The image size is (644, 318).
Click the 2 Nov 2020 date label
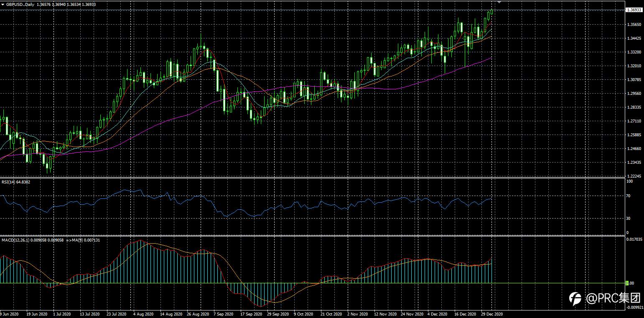[x=358, y=314]
